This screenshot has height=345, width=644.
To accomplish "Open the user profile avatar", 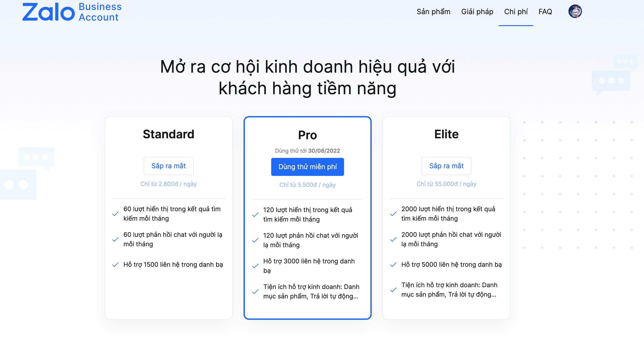I will [575, 11].
